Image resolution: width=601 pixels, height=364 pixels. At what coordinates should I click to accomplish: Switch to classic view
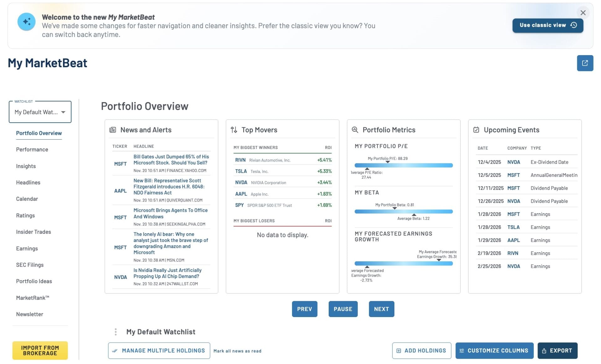[547, 25]
